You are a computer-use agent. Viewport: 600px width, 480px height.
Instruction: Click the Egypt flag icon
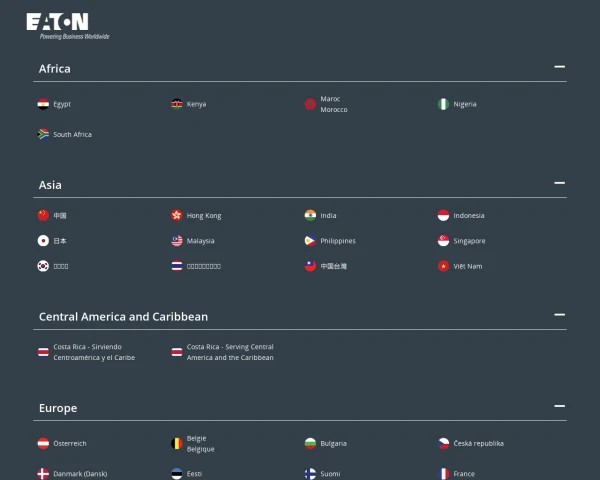pos(43,104)
